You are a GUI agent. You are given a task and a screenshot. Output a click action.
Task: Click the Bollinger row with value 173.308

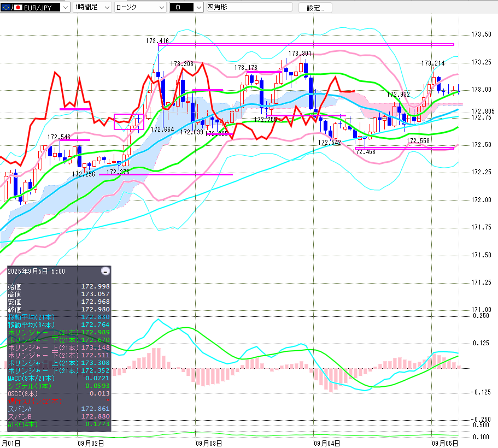(58, 363)
